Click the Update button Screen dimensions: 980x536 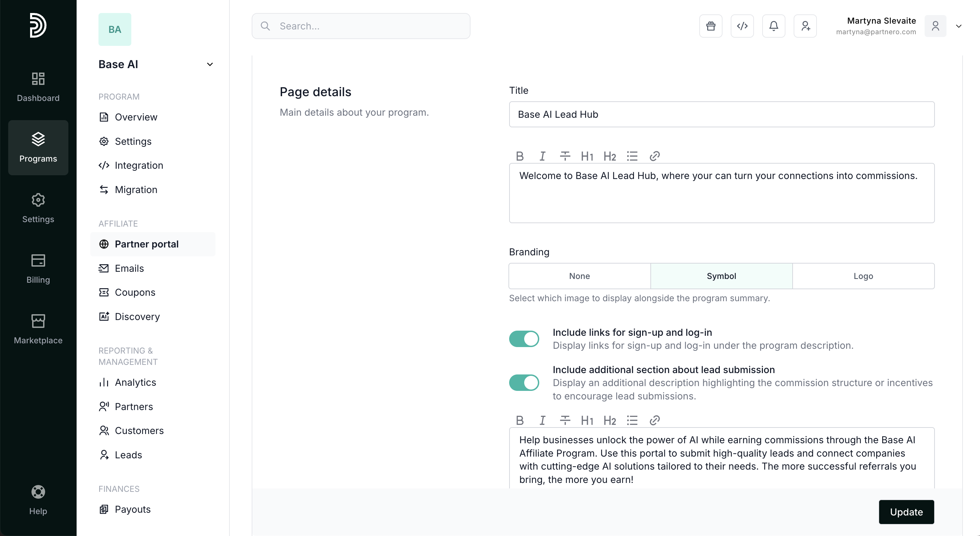906,512
